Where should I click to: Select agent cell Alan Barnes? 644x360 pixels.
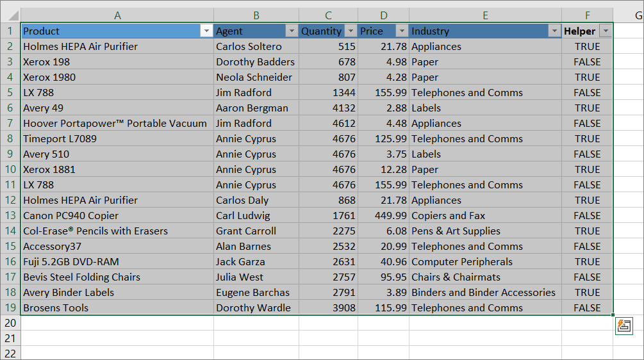(256, 246)
